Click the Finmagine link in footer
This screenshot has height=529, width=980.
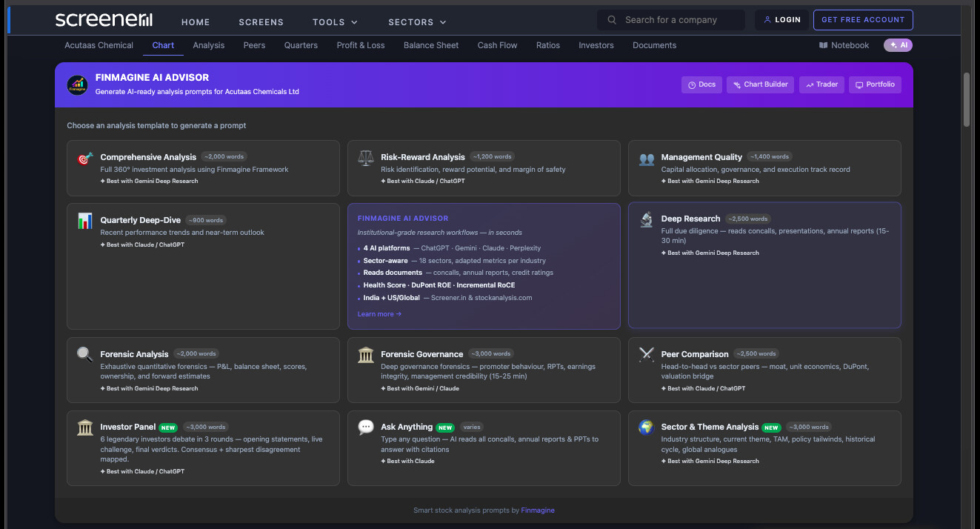tap(537, 510)
